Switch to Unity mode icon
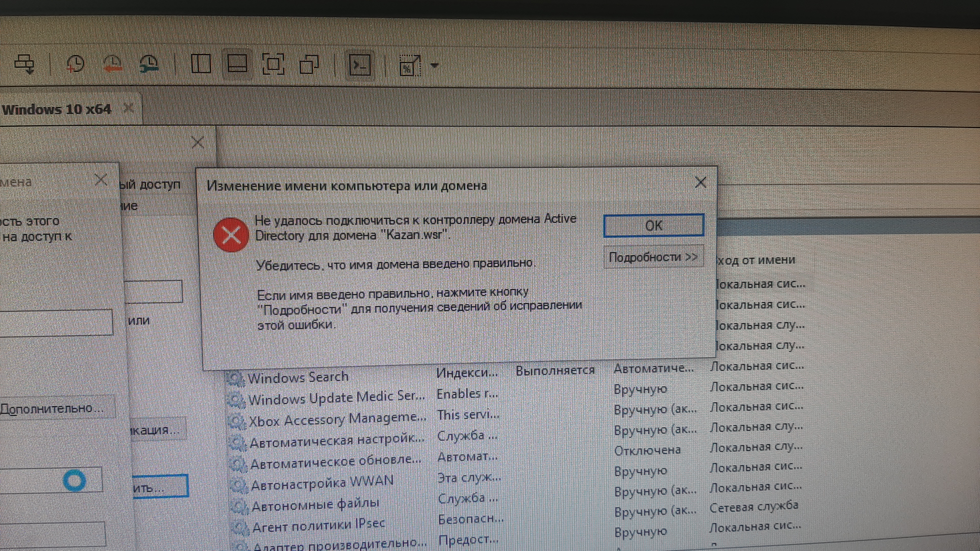Image resolution: width=980 pixels, height=551 pixels. click(309, 64)
